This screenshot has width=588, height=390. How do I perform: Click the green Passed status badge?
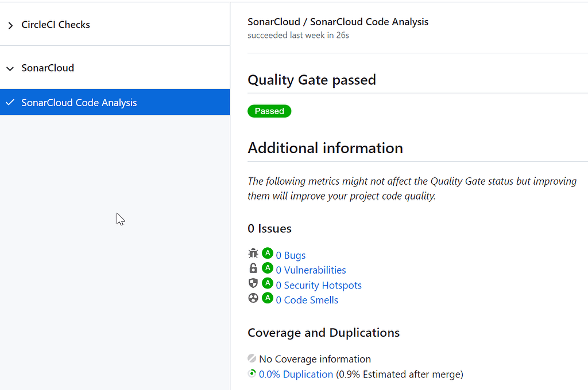click(269, 111)
